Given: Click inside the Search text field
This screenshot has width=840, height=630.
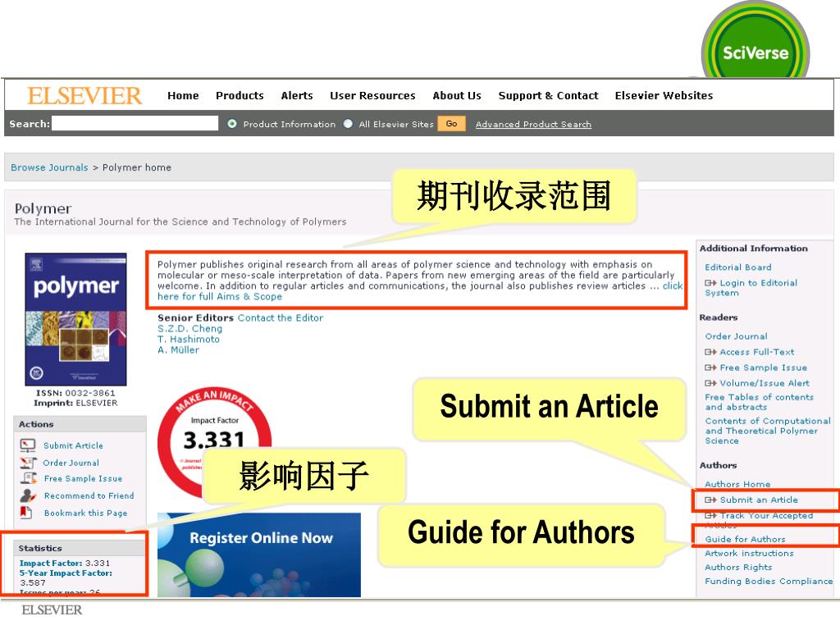Looking at the screenshot, I should pos(135,123).
